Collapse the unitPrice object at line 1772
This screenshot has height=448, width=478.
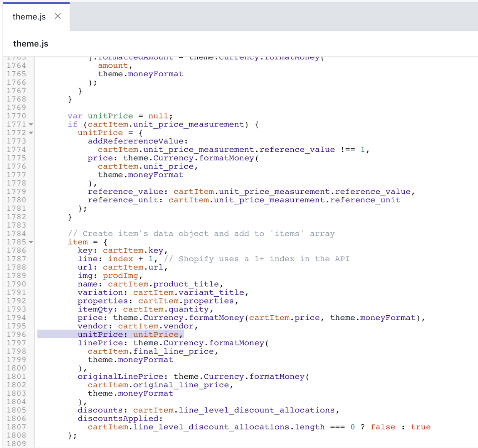(x=31, y=133)
